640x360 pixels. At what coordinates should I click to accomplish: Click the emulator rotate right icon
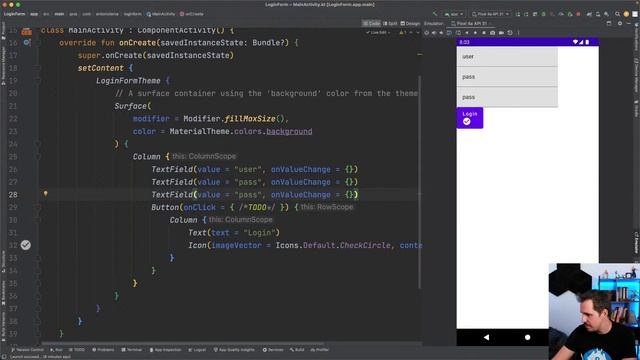(458, 33)
